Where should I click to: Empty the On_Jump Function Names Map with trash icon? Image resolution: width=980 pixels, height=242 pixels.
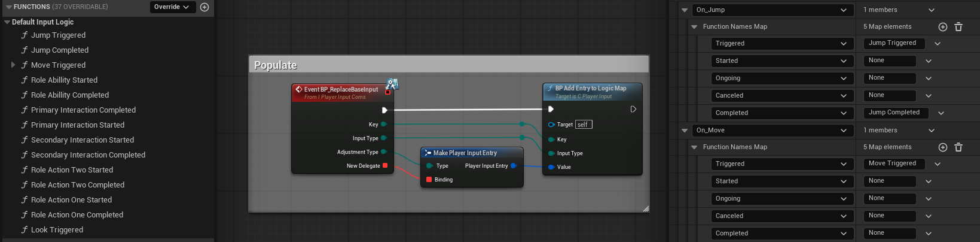pyautogui.click(x=958, y=27)
